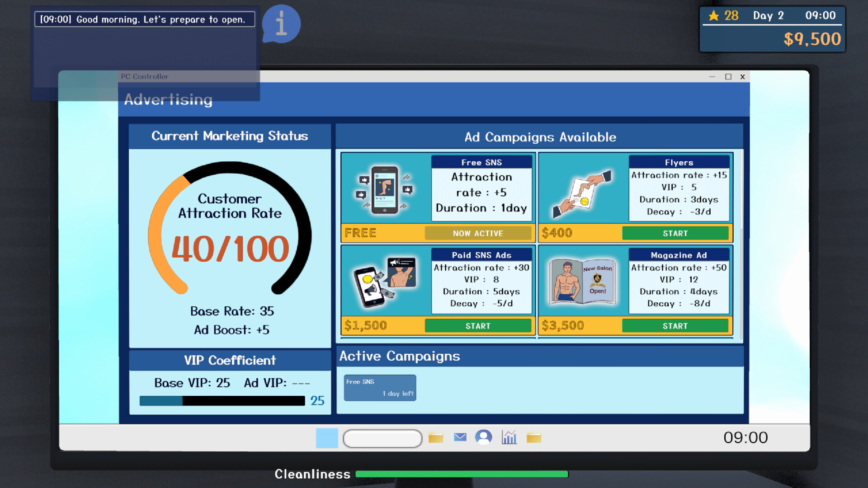Screen dimensions: 868x488
Task: Open the rightmost folder icon on the taskbar
Action: [x=533, y=437]
